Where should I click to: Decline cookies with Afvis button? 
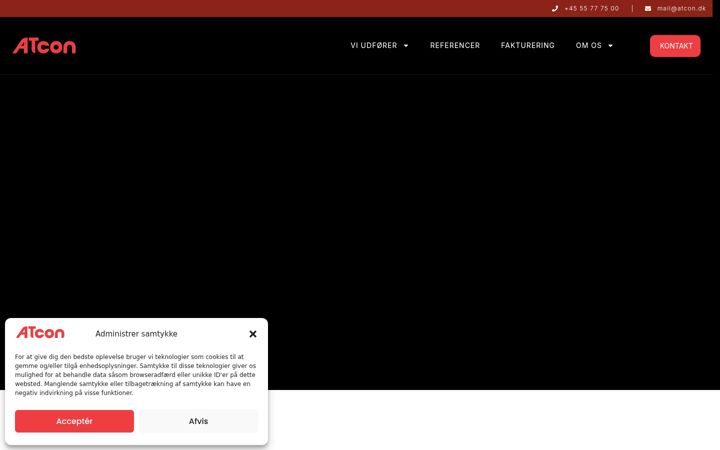coord(198,421)
